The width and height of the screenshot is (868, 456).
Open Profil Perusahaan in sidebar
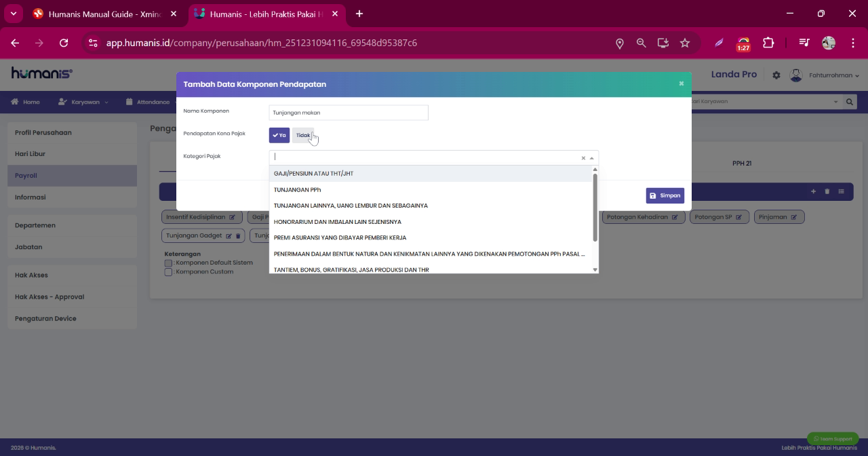click(x=72, y=132)
